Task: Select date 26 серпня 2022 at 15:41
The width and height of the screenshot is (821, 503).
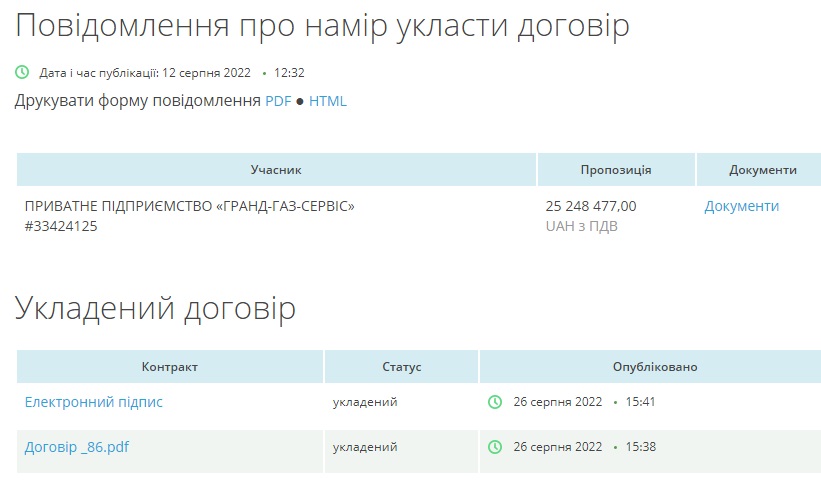Action: [558, 402]
